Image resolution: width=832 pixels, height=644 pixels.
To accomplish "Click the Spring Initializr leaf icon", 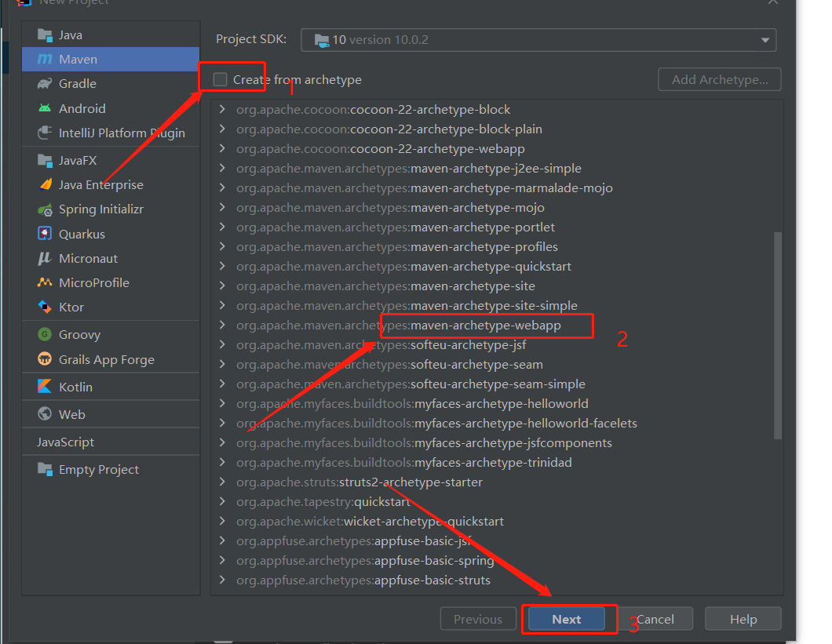I will 45,209.
